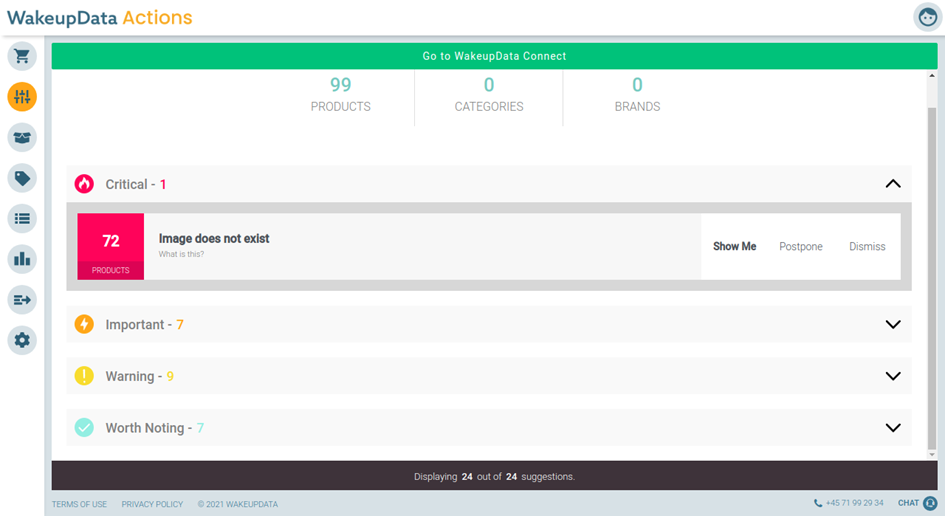Postpone the Image does not exist issue
The width and height of the screenshot is (945, 516).
tap(800, 247)
